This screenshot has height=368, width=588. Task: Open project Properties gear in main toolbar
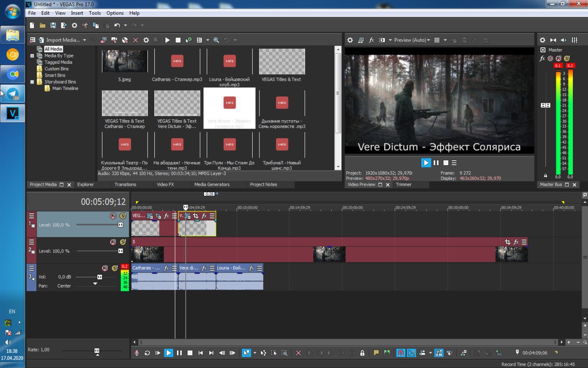[74, 26]
